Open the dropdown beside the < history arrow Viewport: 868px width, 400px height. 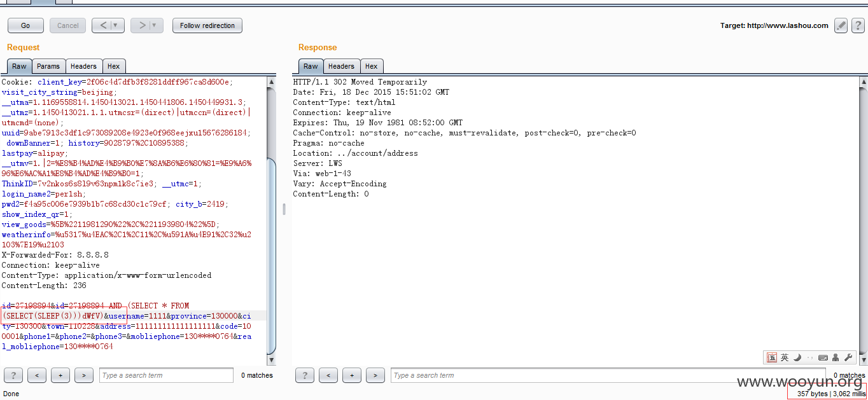coord(117,25)
